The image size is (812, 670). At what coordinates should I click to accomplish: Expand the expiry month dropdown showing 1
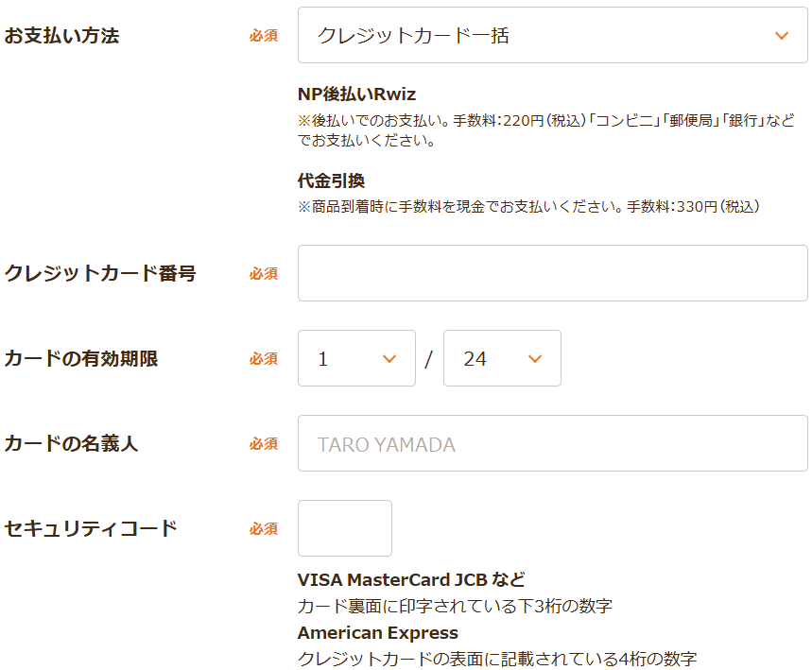coord(355,358)
